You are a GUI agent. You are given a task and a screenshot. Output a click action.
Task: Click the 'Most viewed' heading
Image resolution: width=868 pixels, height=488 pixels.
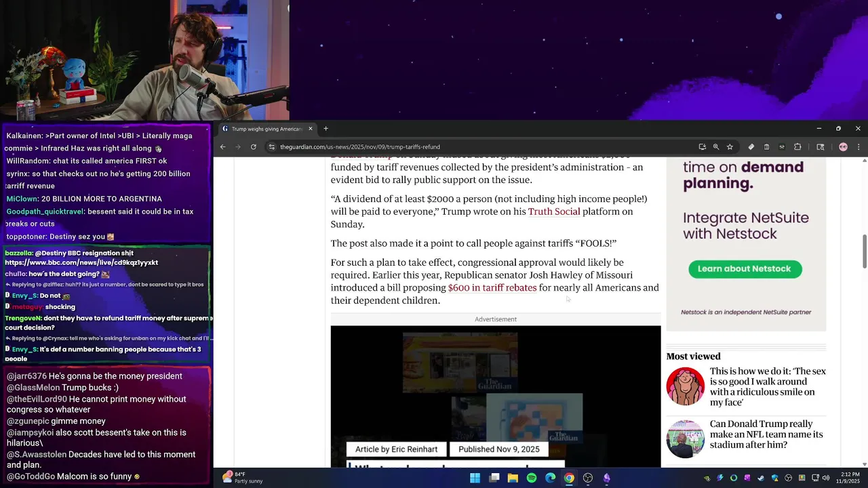pos(693,357)
